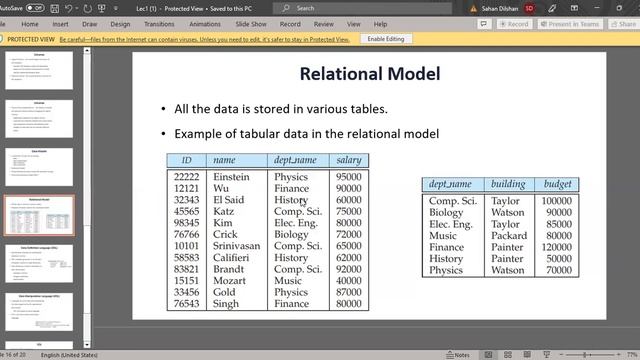Image resolution: width=640 pixels, height=360 pixels.
Task: Switch to Normal view icon
Action: tap(488, 355)
